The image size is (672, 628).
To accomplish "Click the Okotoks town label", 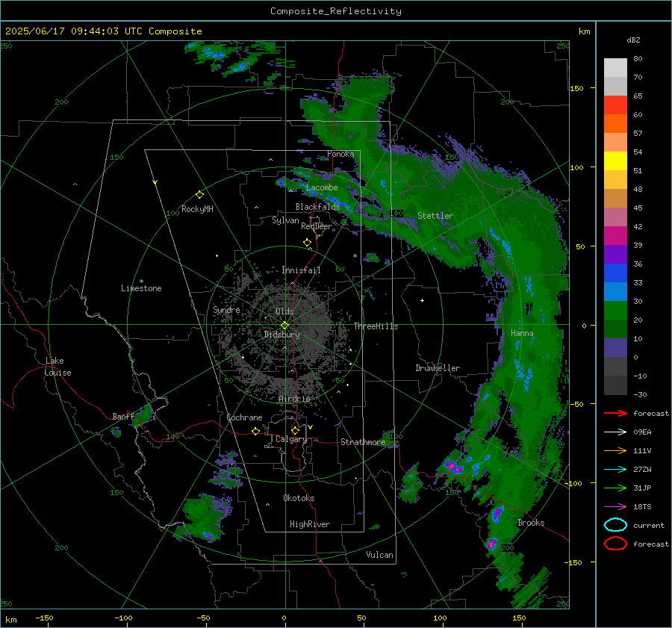I will [x=299, y=498].
